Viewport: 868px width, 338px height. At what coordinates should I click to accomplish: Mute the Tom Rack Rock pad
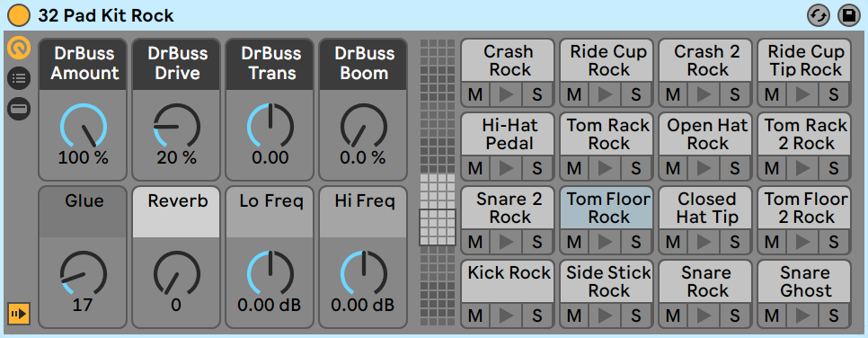[x=574, y=168]
